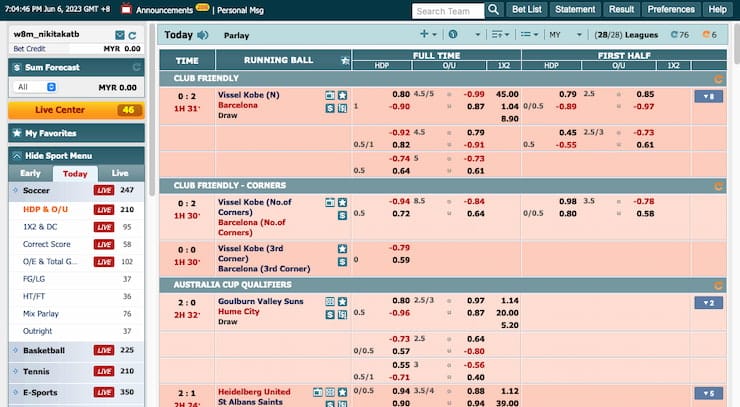Viewport: 740px width, 407px height.
Task: Open S statistics icon for Vissel Kobe 3rd Corner
Action: 342,262
